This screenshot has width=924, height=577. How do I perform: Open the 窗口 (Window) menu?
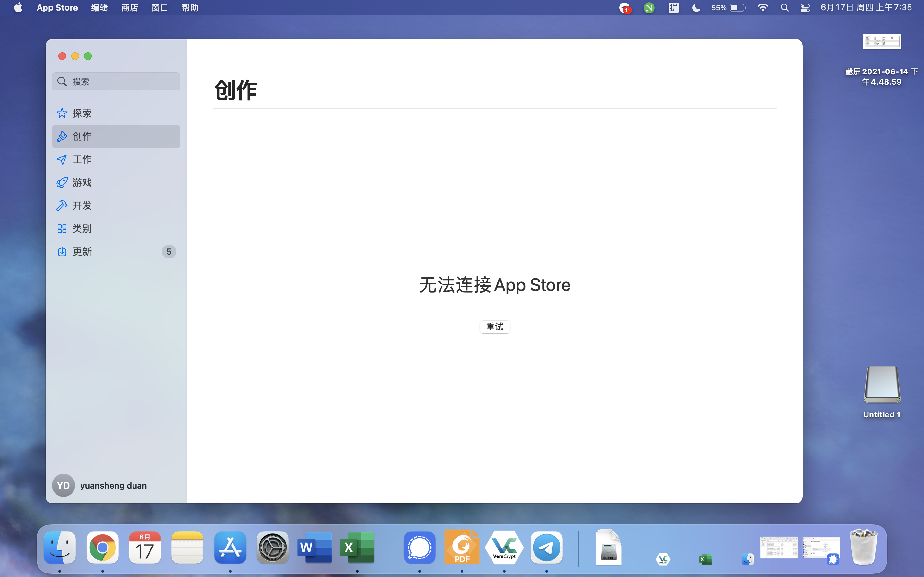[159, 8]
